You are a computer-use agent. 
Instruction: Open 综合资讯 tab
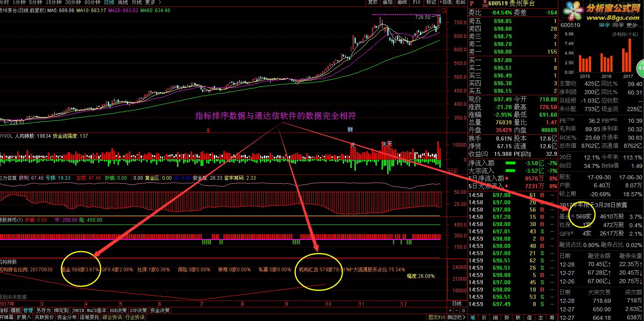(x=112, y=317)
